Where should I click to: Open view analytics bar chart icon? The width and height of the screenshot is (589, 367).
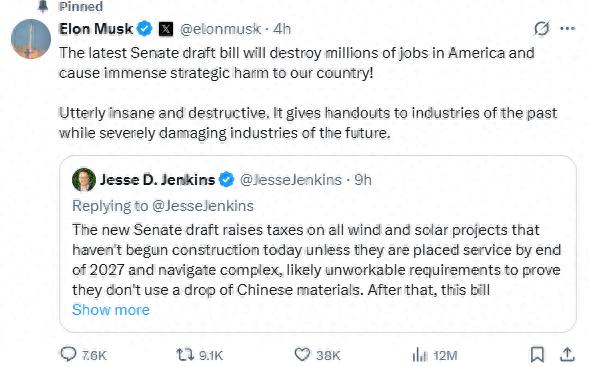point(420,355)
